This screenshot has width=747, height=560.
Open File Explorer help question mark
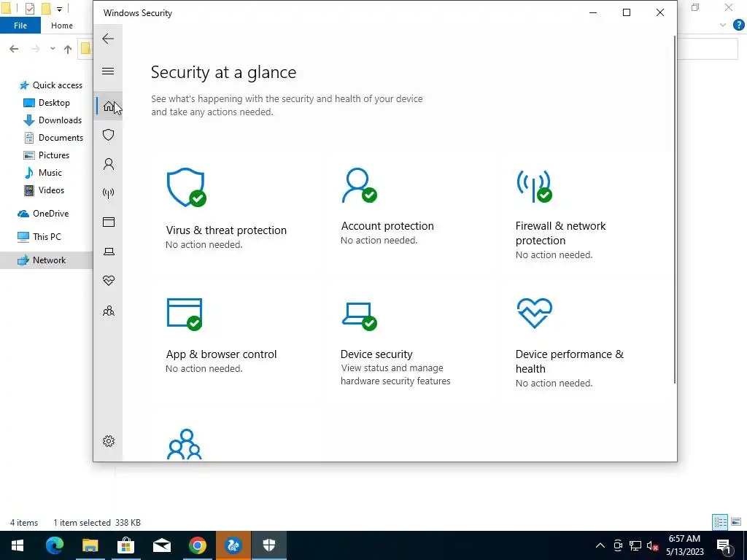coord(738,26)
